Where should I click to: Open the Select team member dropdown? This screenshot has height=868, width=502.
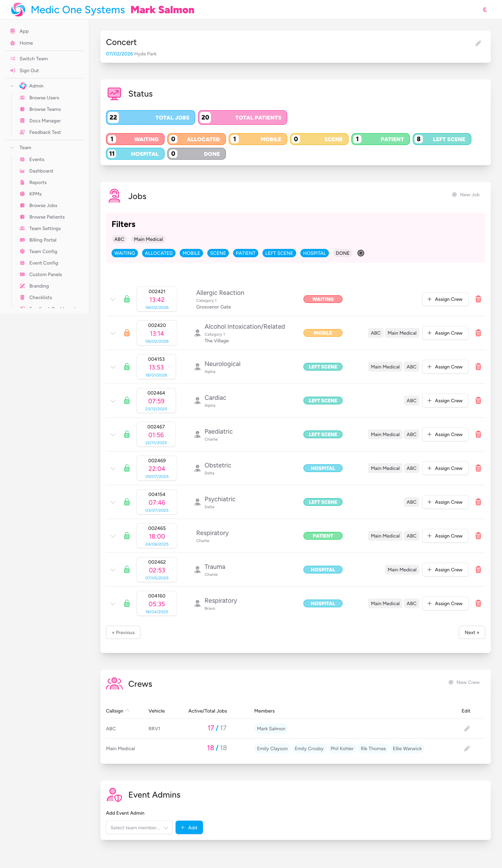point(139,828)
